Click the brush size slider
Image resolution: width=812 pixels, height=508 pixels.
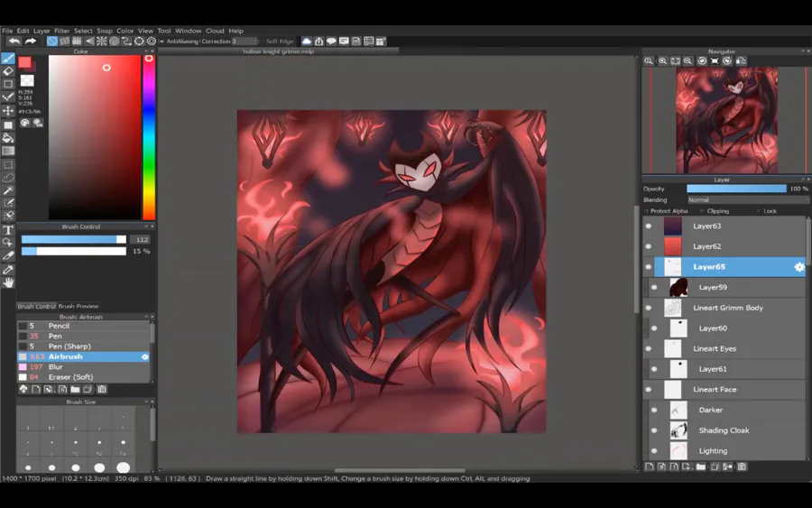click(74, 239)
